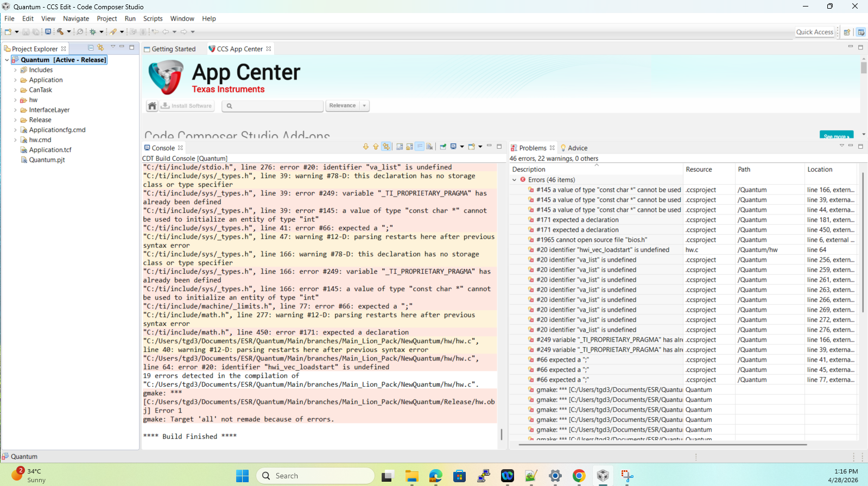Collapse the Quantum project node
Image resolution: width=868 pixels, height=486 pixels.
(x=7, y=60)
